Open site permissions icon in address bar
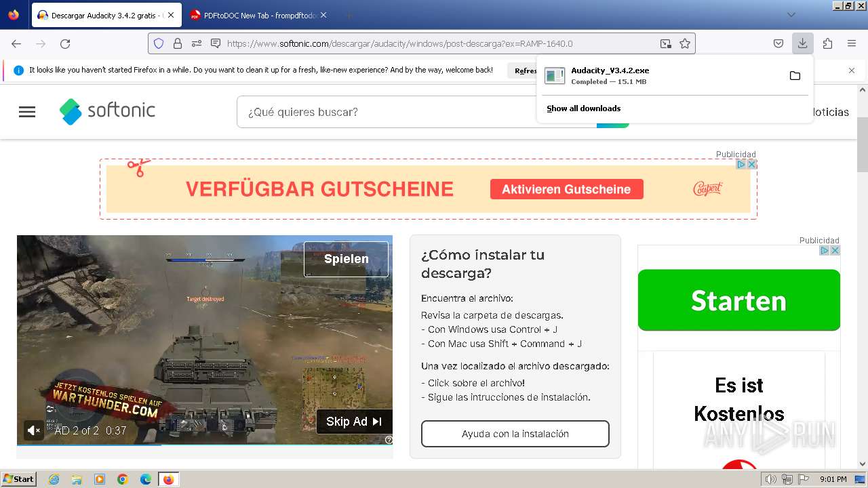The image size is (868, 488). pyautogui.click(x=197, y=43)
